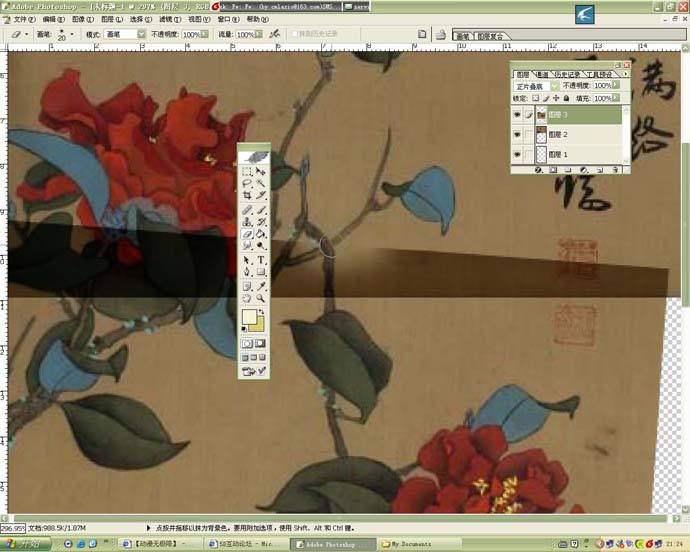The width and height of the screenshot is (690, 552).
Task: Select the Path Selection tool
Action: tap(247, 260)
